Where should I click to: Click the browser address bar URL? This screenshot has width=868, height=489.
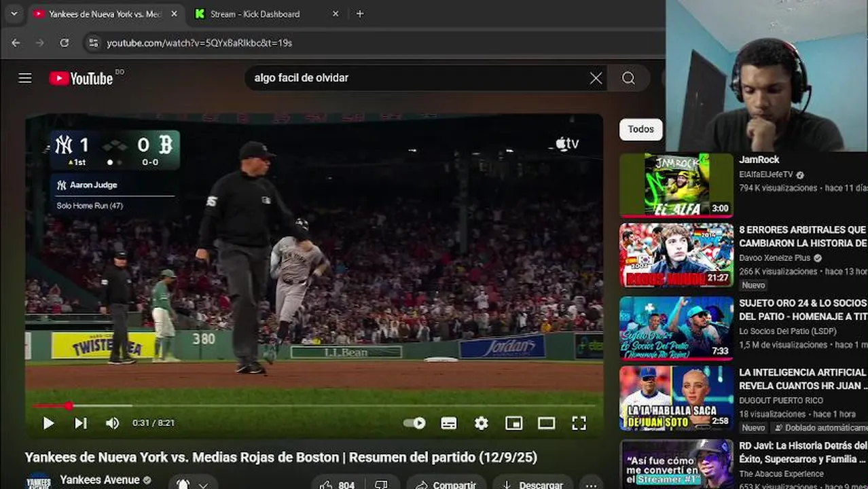(x=200, y=43)
